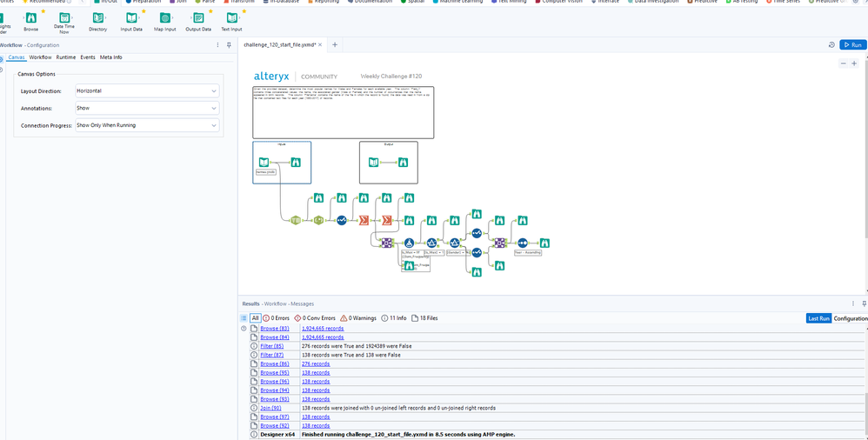Toggle the 0 Conv Errors filter
Image resolution: width=868 pixels, height=440 pixels.
[x=315, y=318]
